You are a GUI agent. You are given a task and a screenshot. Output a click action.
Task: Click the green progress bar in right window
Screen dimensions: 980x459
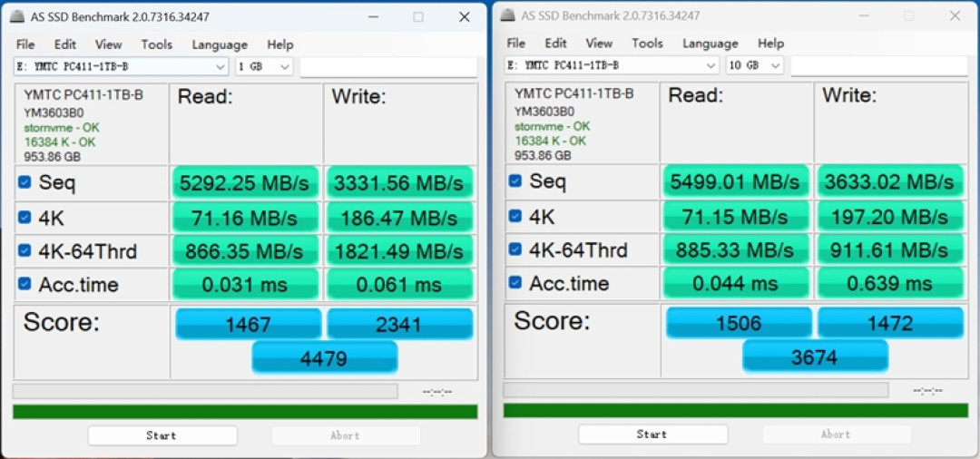point(736,410)
